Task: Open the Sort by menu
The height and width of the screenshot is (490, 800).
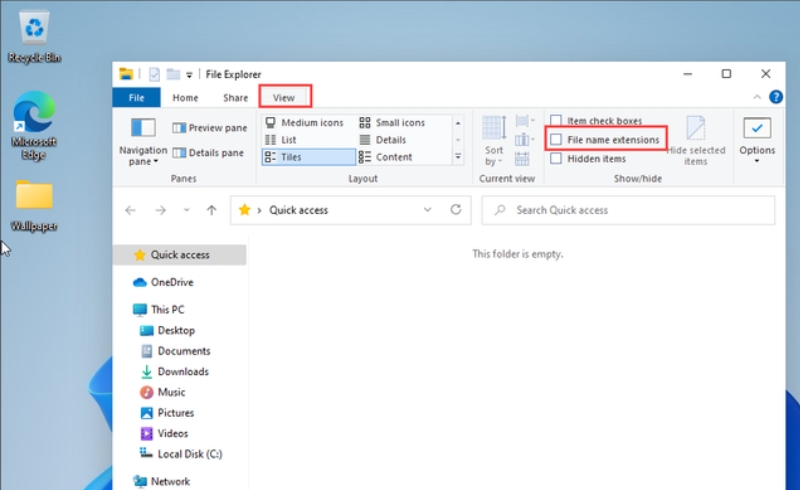Action: coord(494,141)
